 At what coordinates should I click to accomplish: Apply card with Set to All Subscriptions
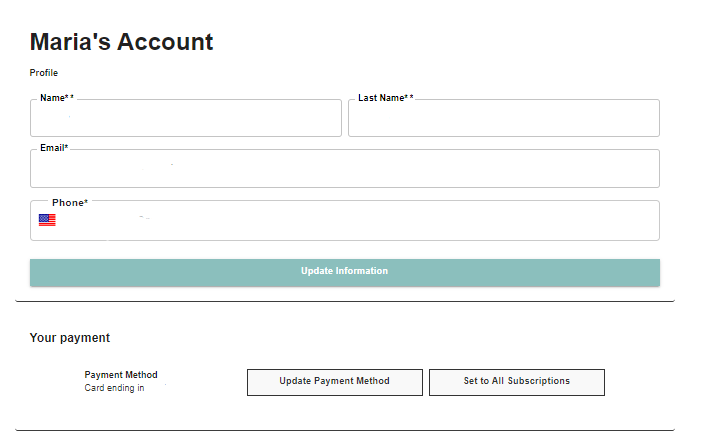517,382
